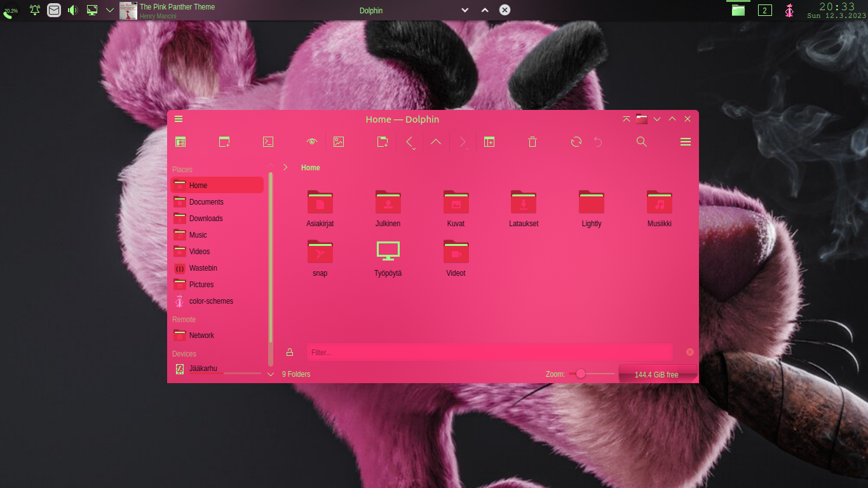Viewport: 868px width, 488px height.
Task: Toggle split view in Dolphin toolbar
Action: 489,142
